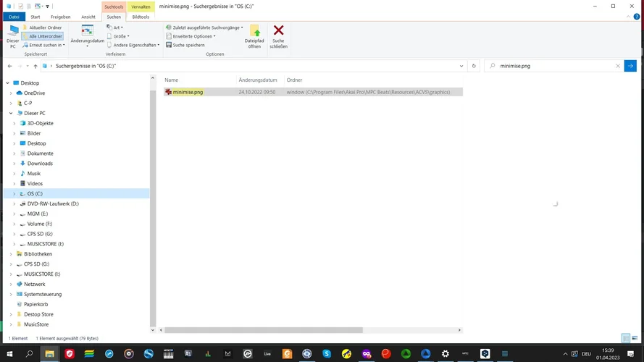Click the back navigation arrow
Screen dimensions: 644x362
pos(10,66)
